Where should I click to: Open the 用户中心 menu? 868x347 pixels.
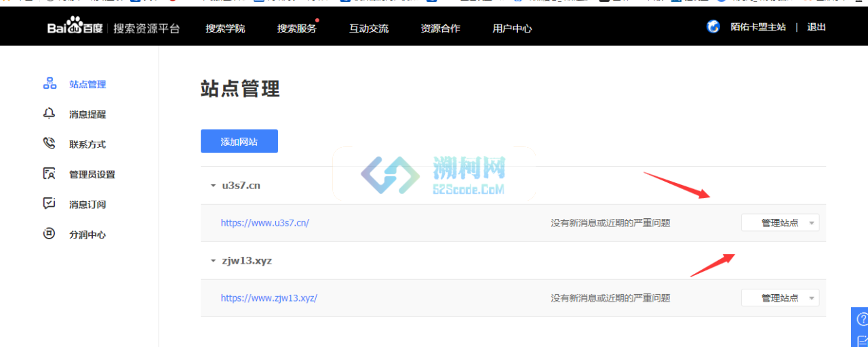pyautogui.click(x=512, y=28)
